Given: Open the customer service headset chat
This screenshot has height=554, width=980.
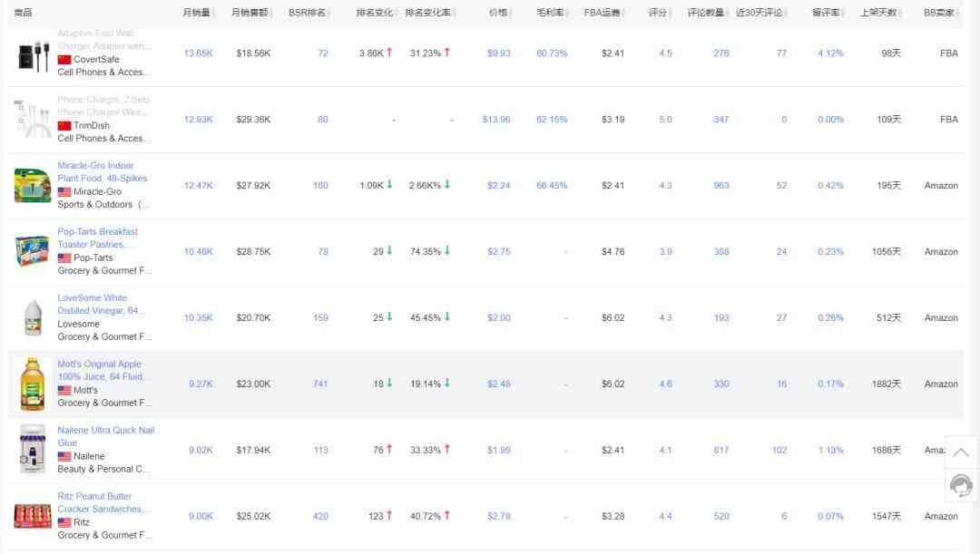Looking at the screenshot, I should tap(960, 486).
